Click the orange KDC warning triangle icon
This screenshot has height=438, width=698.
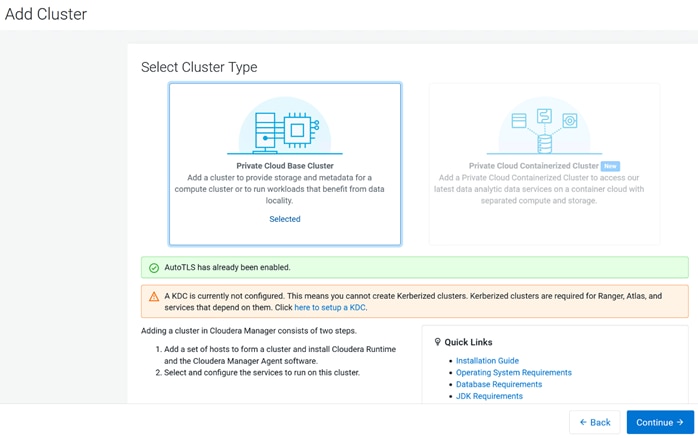[154, 296]
